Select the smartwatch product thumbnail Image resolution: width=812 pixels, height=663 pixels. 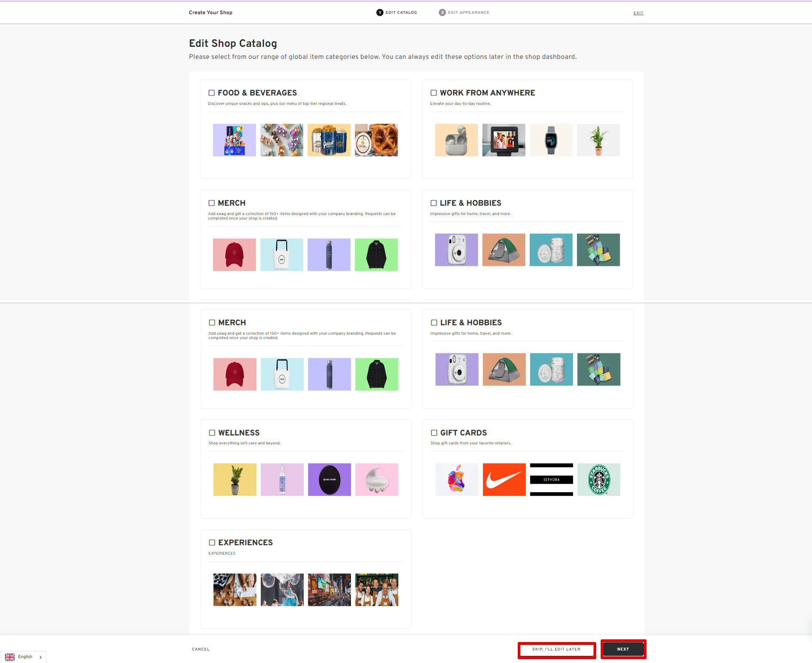click(551, 140)
